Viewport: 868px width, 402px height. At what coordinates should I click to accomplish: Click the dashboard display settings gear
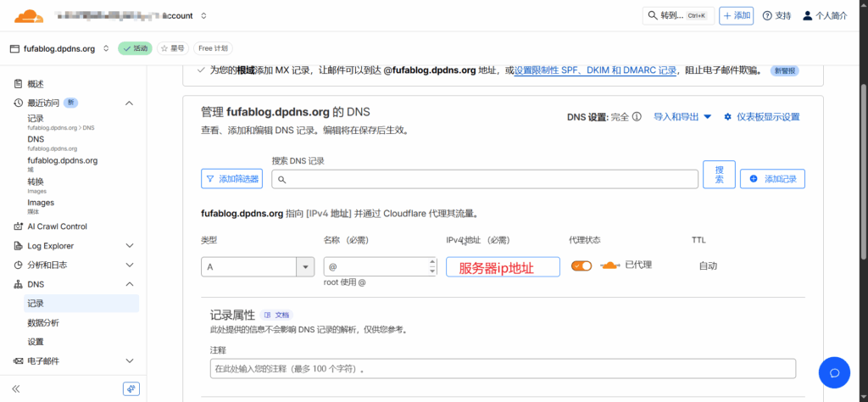(x=727, y=117)
